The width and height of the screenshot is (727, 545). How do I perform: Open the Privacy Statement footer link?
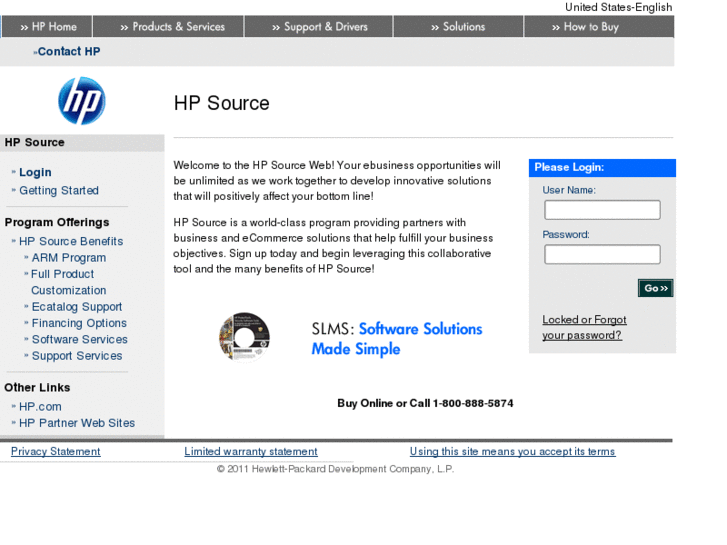tap(56, 451)
